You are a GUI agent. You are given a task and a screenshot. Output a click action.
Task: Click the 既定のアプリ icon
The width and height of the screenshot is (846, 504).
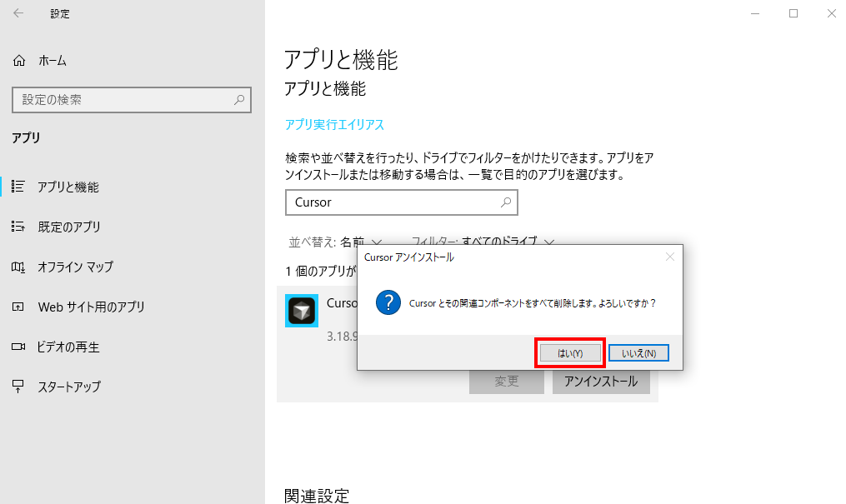coord(18,227)
